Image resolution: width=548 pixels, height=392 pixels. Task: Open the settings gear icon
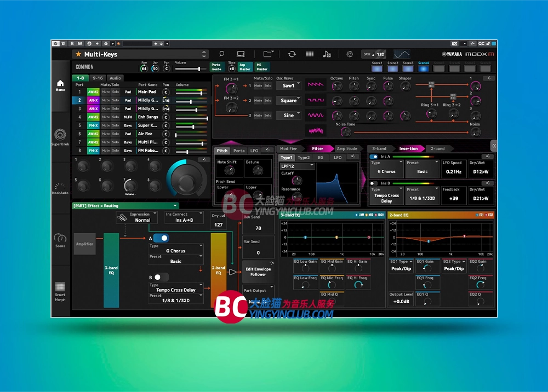pos(350,54)
